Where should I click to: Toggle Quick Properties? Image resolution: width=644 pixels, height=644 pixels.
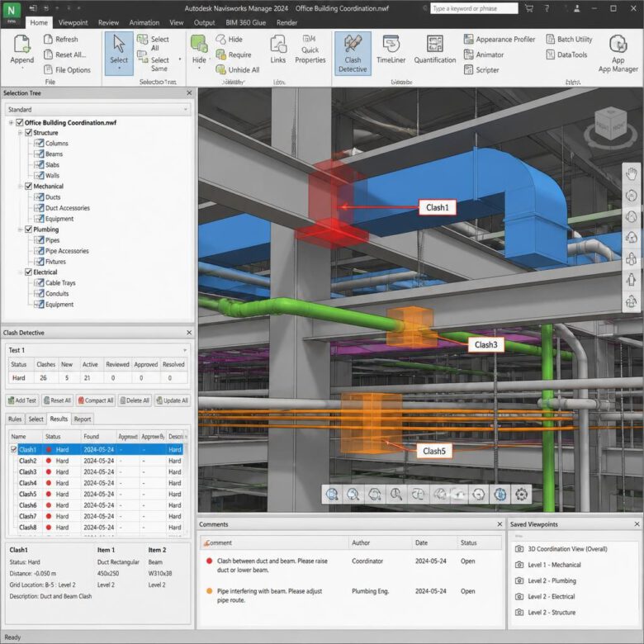pos(310,50)
